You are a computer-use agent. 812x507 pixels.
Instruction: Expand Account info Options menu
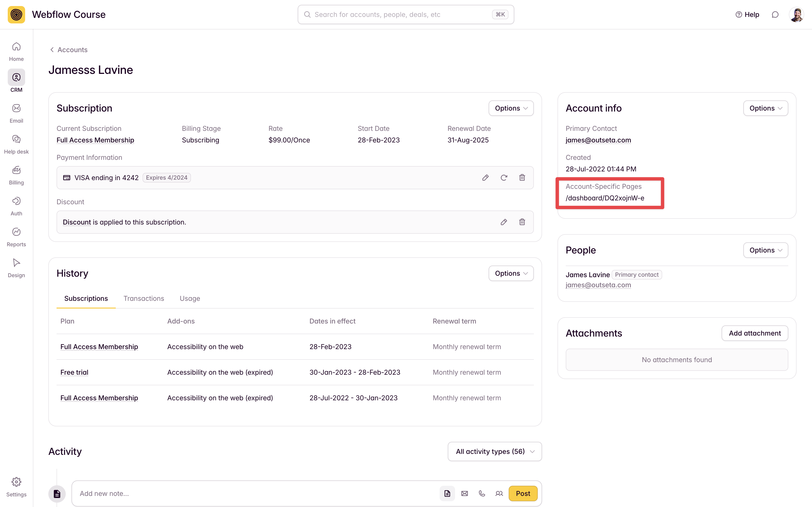[x=765, y=108]
